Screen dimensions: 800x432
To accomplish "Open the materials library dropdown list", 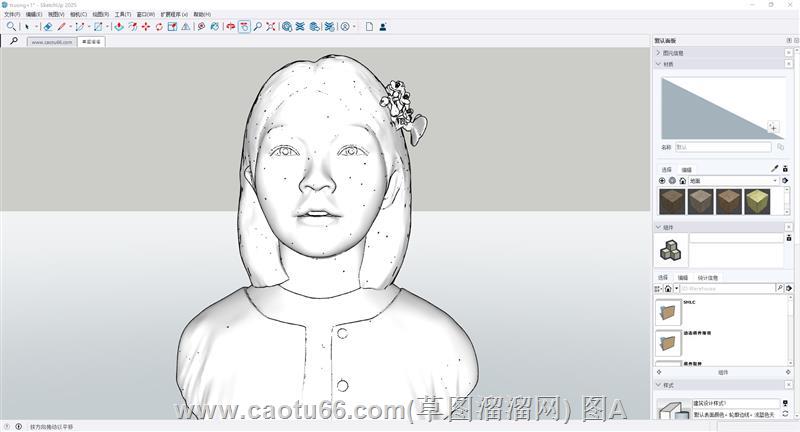I will [733, 181].
